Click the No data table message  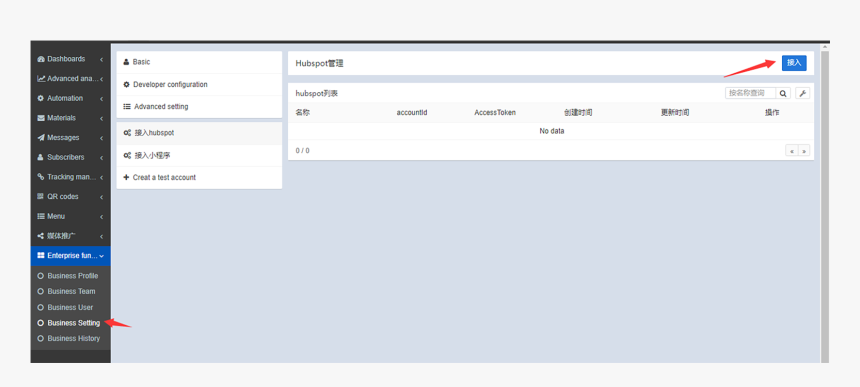tap(552, 132)
